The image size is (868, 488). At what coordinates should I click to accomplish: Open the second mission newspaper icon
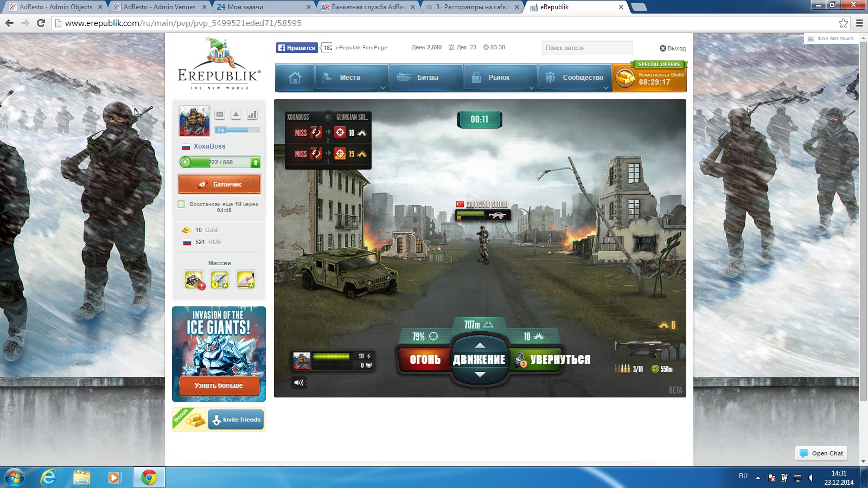click(x=220, y=280)
